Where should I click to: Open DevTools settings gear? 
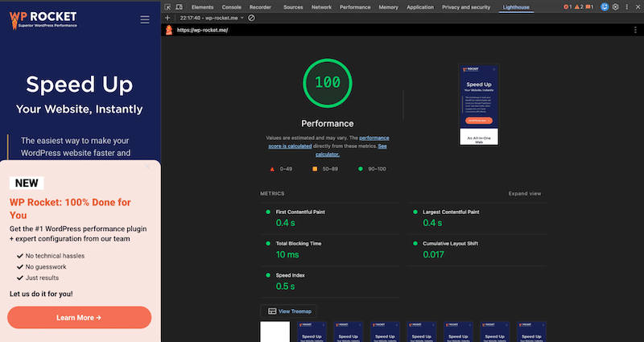[616, 7]
